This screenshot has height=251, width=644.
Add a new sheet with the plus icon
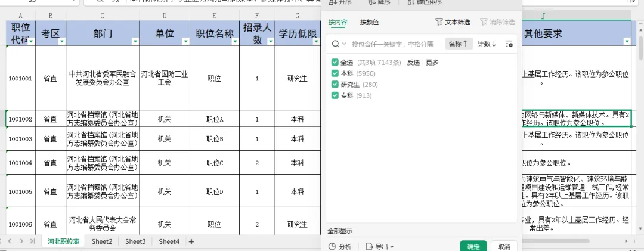[x=191, y=241]
